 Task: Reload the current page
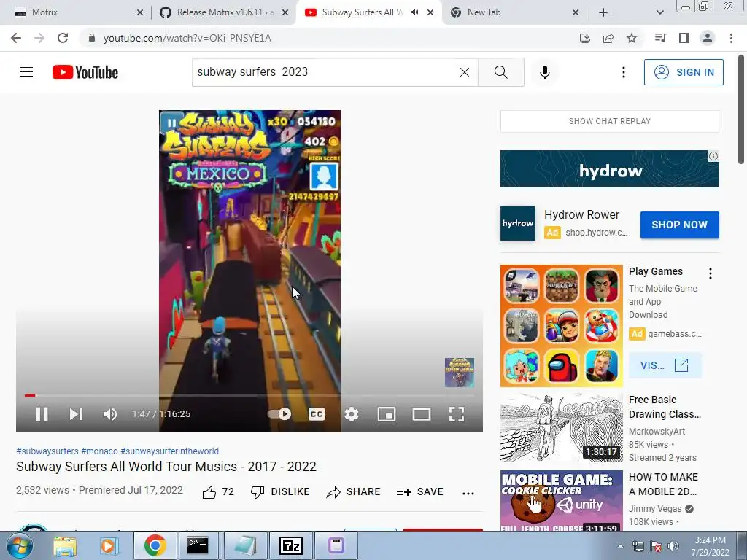click(x=63, y=38)
